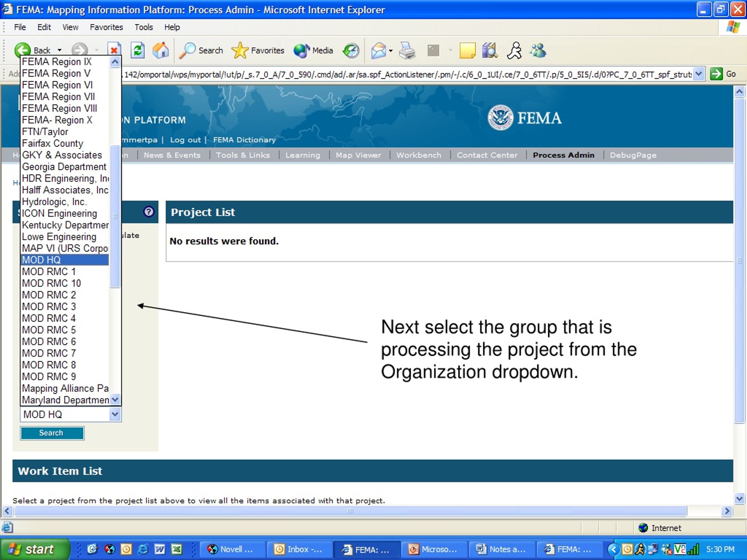747x560 pixels.
Task: Select MOD RMC 9 option
Action: 65,376
